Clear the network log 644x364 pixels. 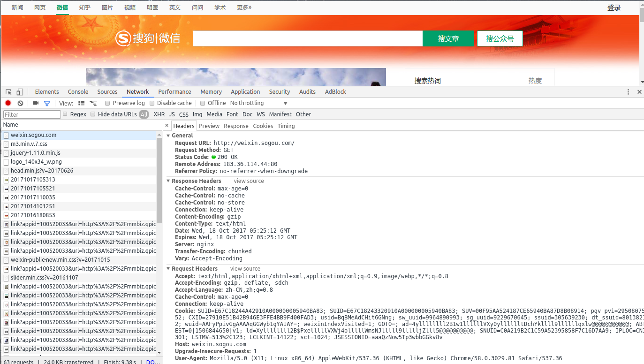click(20, 103)
